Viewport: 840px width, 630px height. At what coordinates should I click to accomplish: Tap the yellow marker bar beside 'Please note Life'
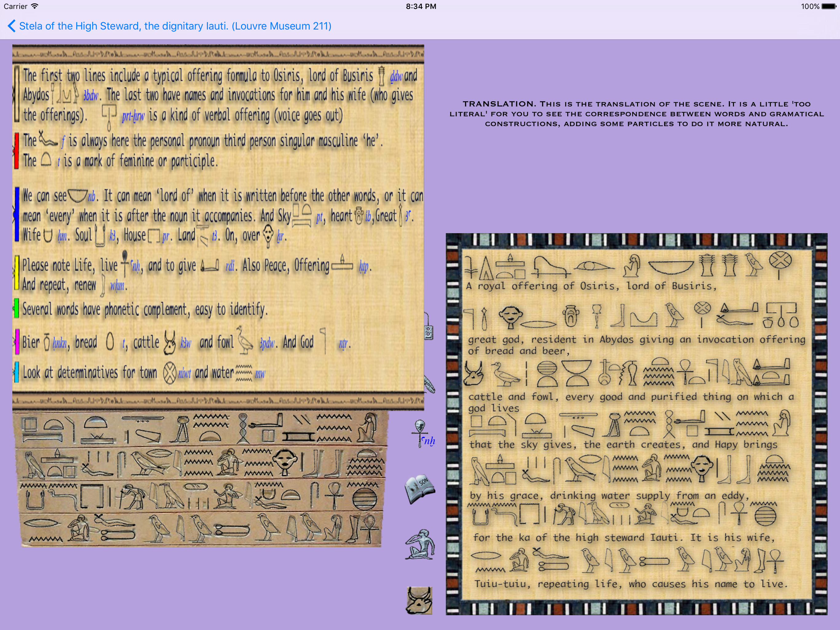(x=16, y=273)
